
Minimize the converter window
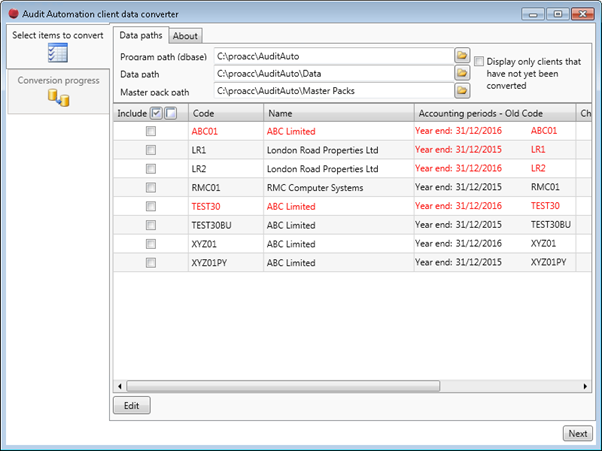533,14
